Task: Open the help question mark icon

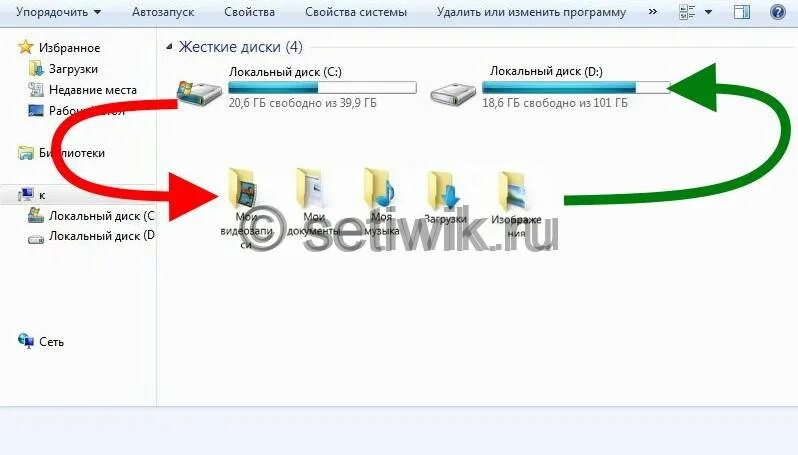Action: click(778, 12)
